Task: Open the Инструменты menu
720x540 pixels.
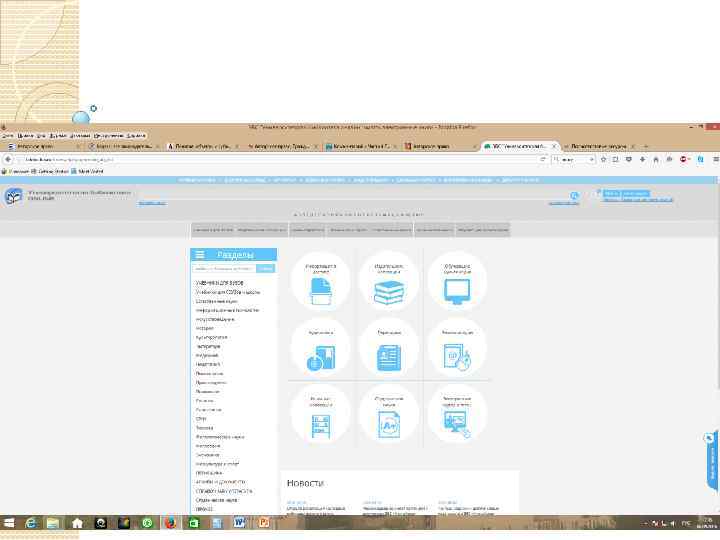Action: coord(108,136)
